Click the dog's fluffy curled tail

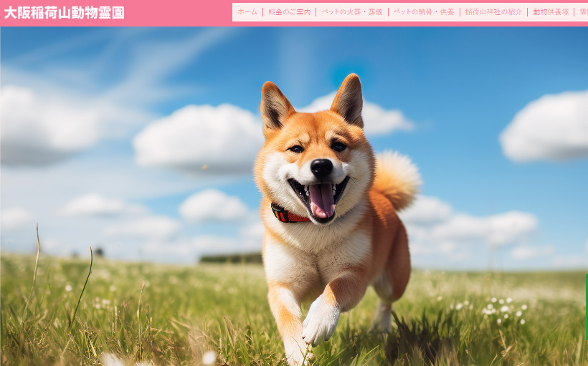point(395,178)
